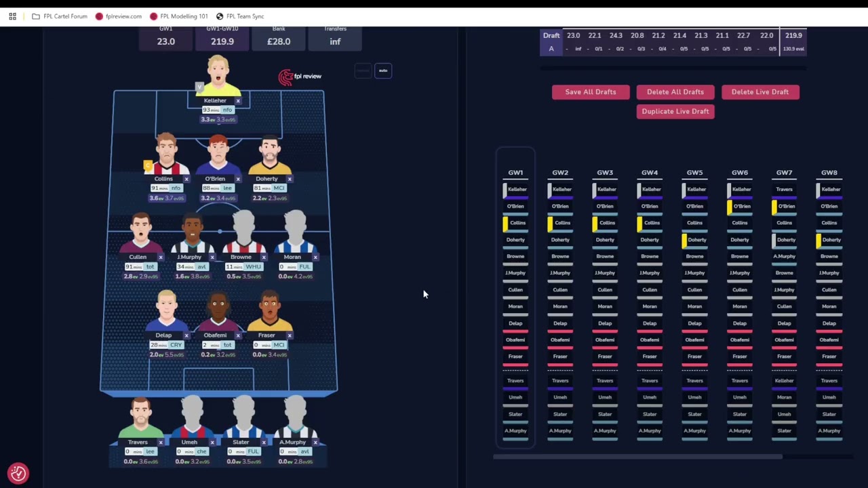The image size is (868, 488).
Task: Select the GW6 column header
Action: (x=740, y=173)
